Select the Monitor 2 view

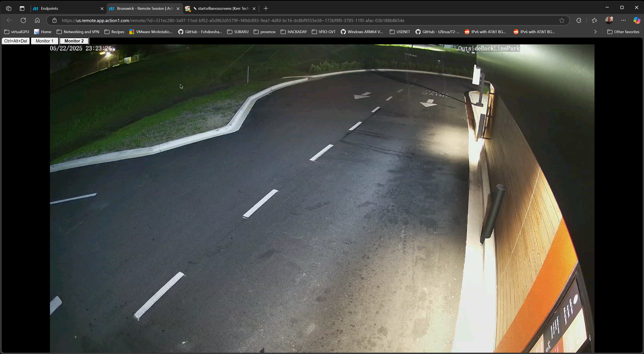point(74,41)
